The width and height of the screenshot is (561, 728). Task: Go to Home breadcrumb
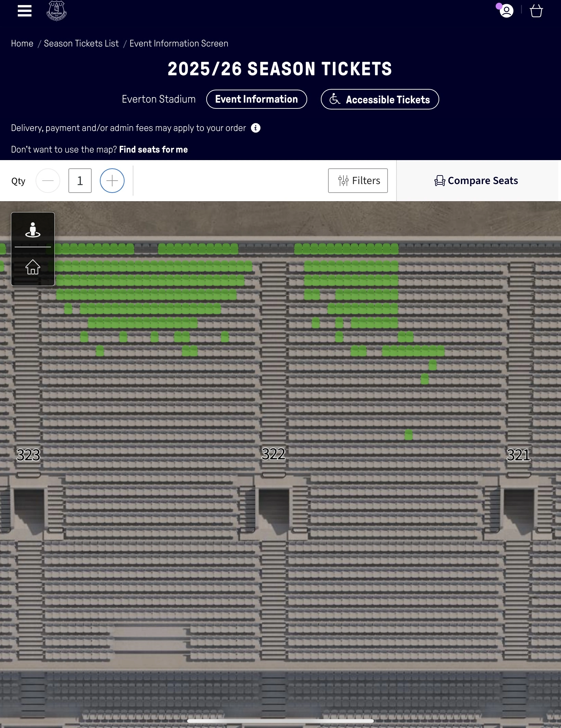(x=22, y=43)
